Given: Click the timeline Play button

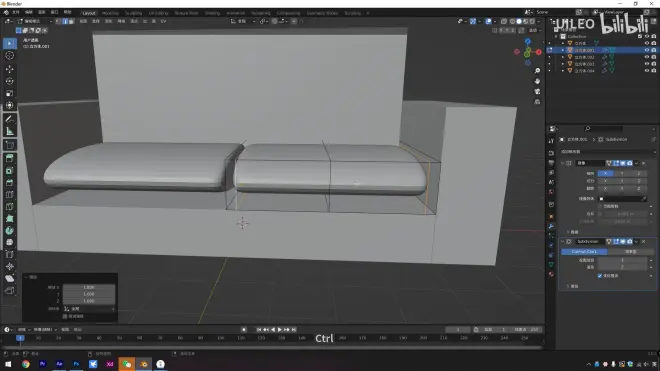Looking at the screenshot, I should (x=279, y=330).
